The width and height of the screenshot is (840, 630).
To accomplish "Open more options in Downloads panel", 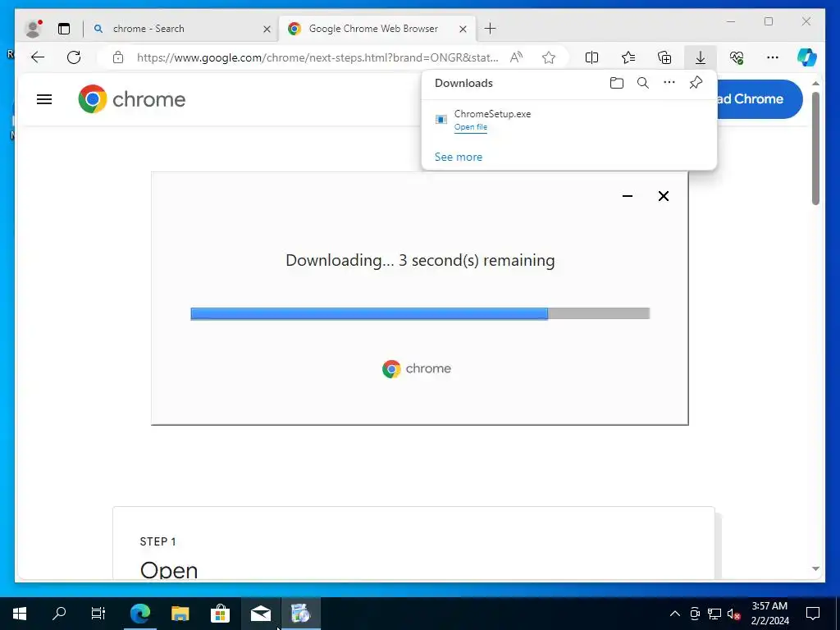I will [669, 83].
